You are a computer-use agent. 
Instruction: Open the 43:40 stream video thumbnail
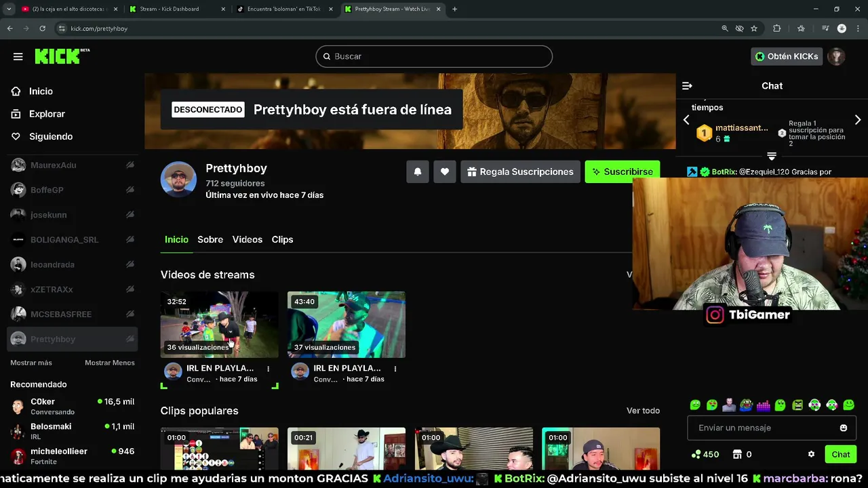pos(346,325)
